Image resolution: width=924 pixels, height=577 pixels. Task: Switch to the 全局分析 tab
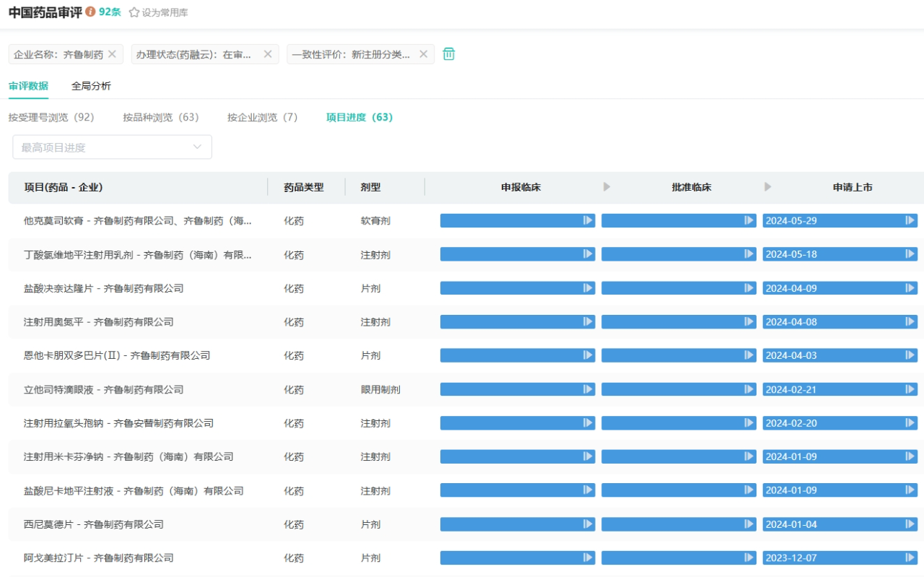(91, 86)
